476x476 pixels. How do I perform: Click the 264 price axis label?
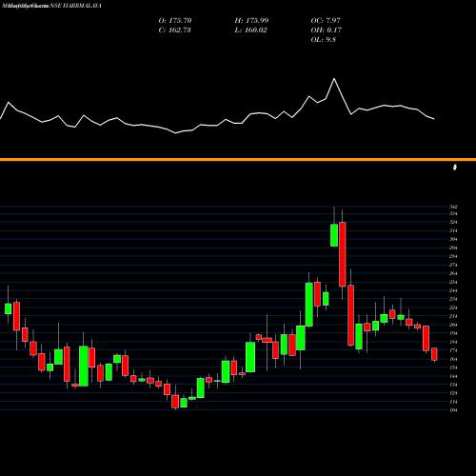[x=453, y=273]
